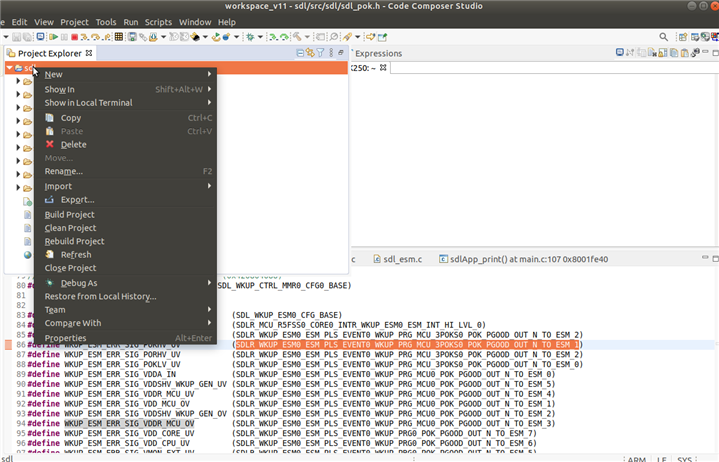Select Build Project in context menu
719x462 pixels.
point(125,214)
